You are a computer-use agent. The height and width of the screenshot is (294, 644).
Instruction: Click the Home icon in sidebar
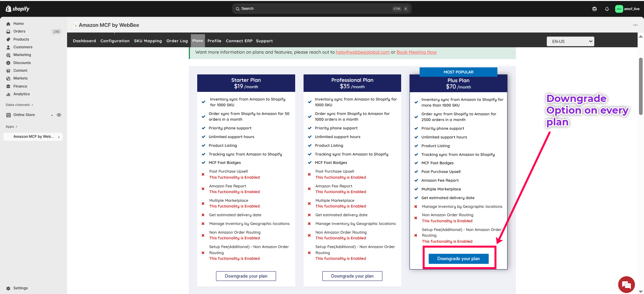coord(8,24)
